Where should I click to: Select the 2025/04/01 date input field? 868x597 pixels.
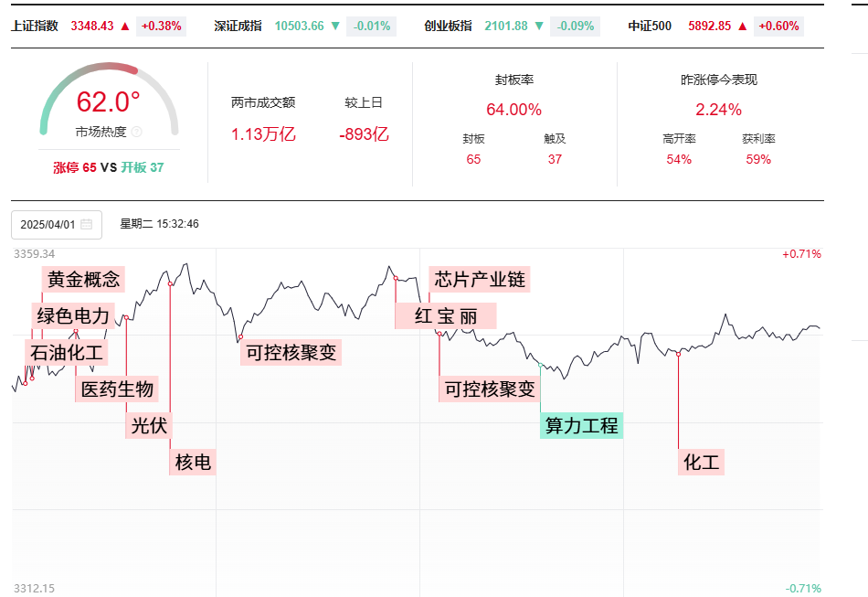tap(57, 224)
